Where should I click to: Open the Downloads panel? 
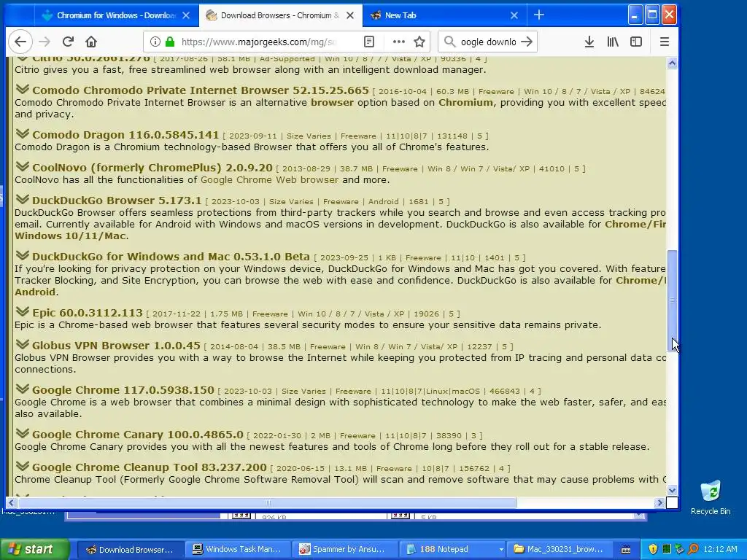(x=589, y=42)
